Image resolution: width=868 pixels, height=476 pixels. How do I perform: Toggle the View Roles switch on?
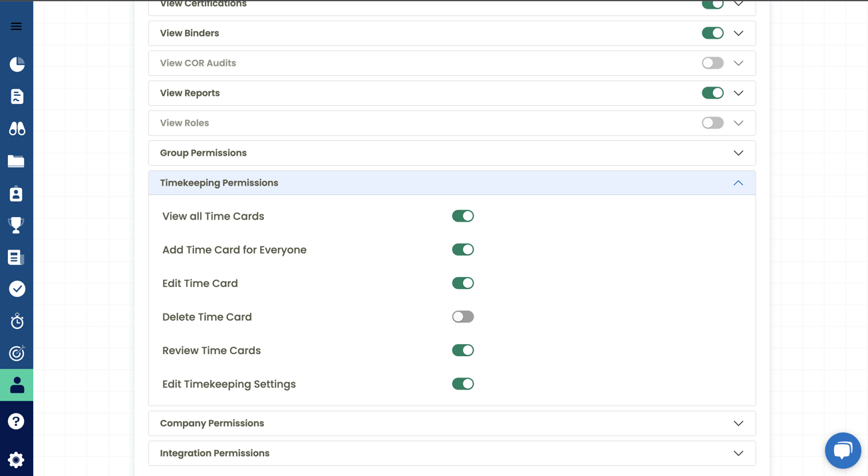pyautogui.click(x=712, y=122)
